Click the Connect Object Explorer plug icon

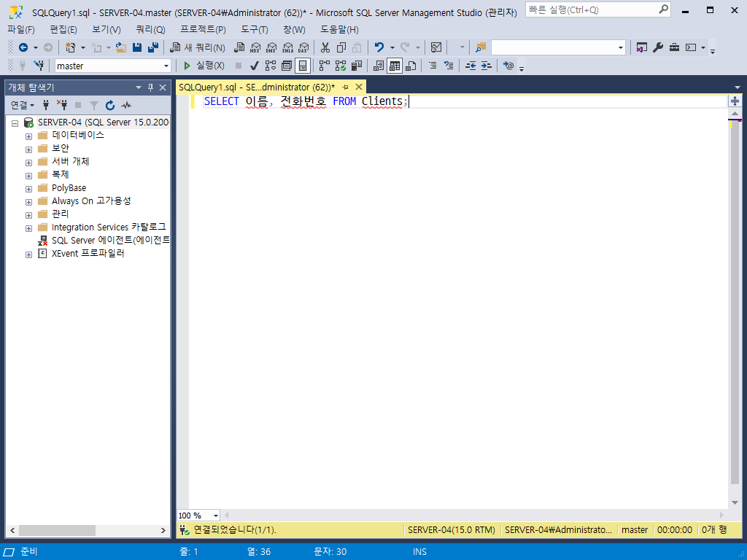coord(46,105)
